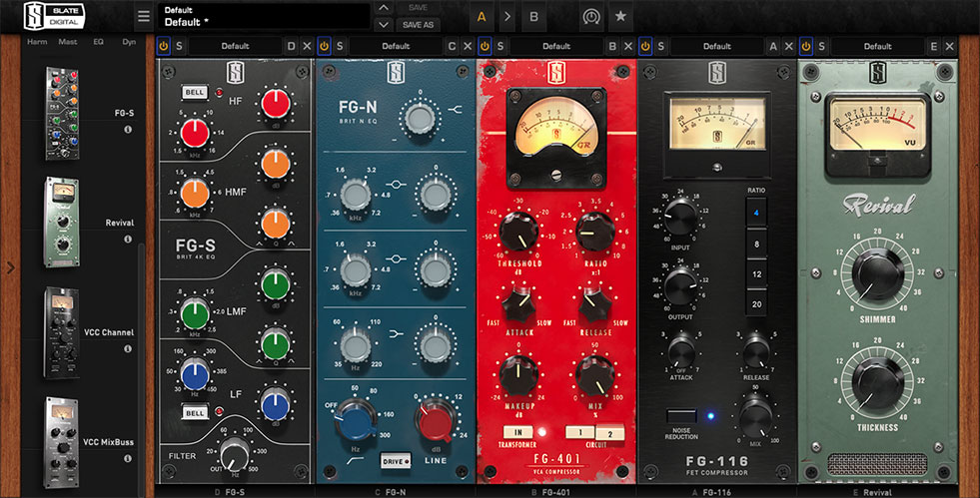Open the round meter icon in top bar
Viewport: 980px width, 498px height.
(590, 17)
